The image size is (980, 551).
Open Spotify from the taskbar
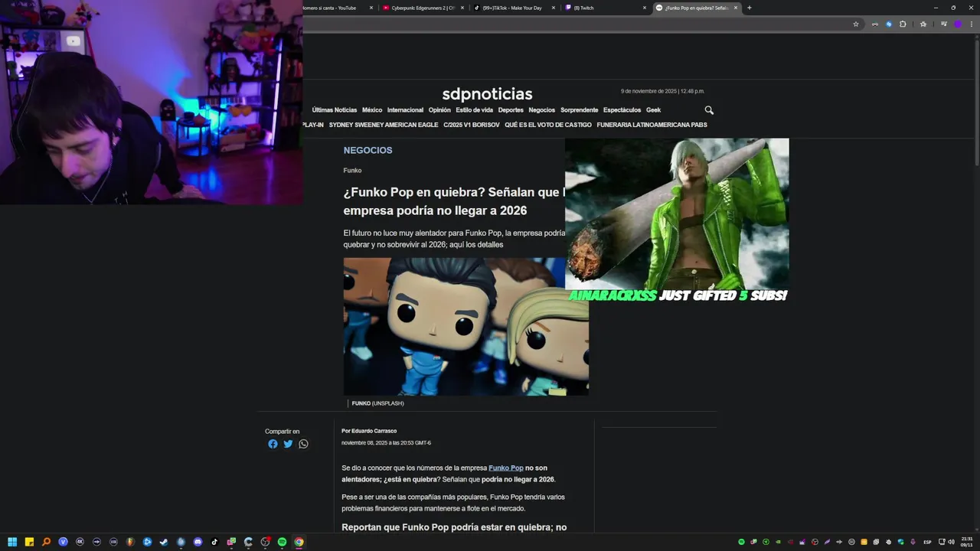pos(282,542)
